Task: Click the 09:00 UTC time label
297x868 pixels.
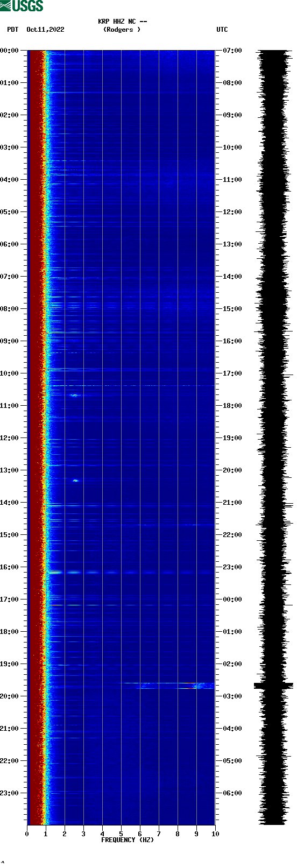Action: click(232, 115)
